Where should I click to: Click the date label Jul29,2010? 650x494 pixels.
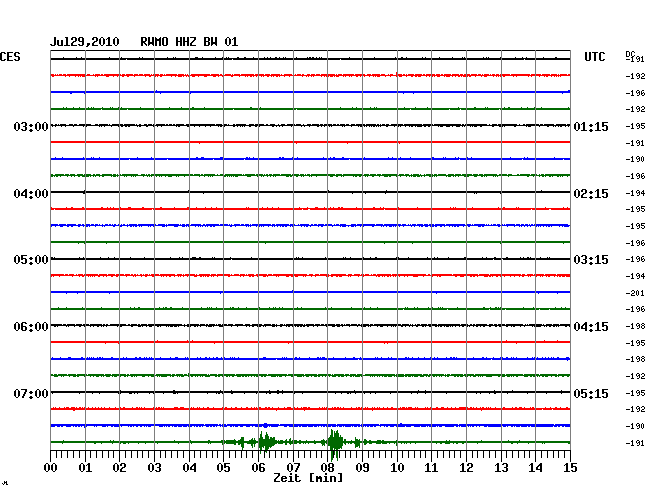pyautogui.click(x=85, y=42)
